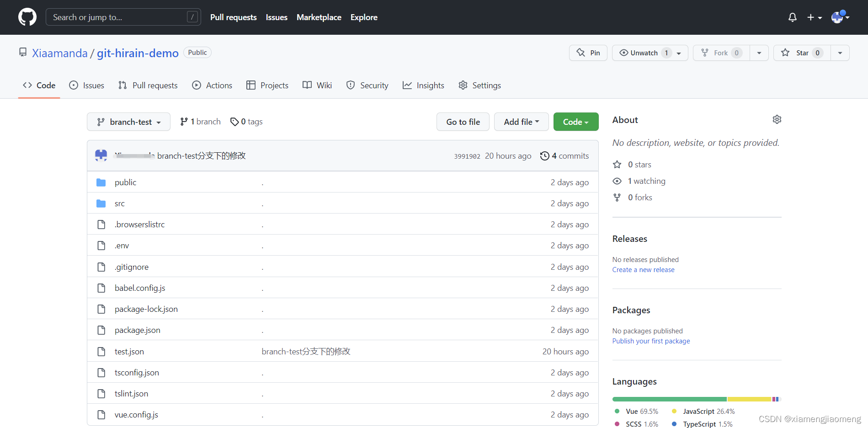Open the .gitignore file

pos(132,267)
